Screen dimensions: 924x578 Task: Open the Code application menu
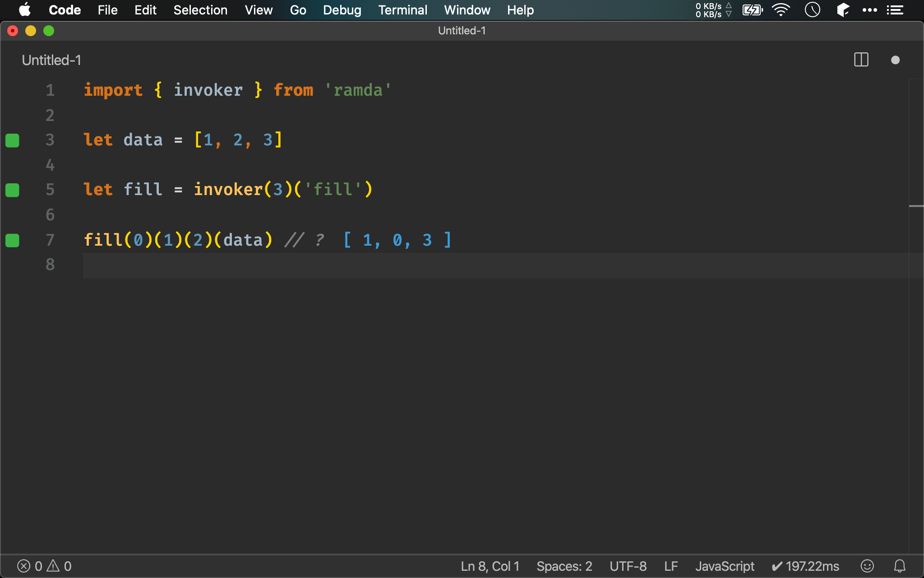65,10
